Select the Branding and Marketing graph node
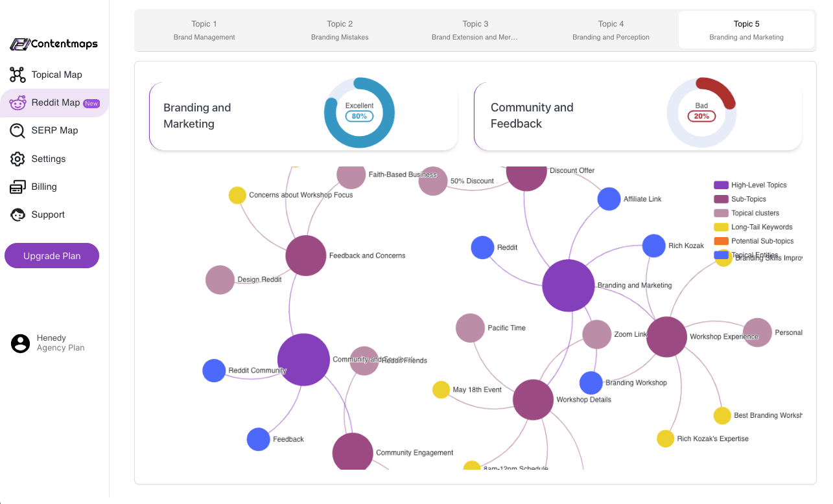Viewport: 833px width, 504px height. (569, 286)
